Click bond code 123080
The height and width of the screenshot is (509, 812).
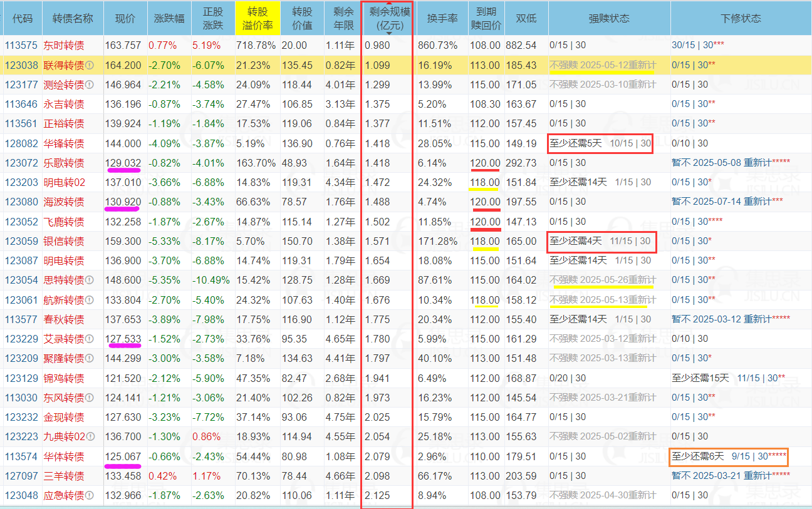point(21,202)
